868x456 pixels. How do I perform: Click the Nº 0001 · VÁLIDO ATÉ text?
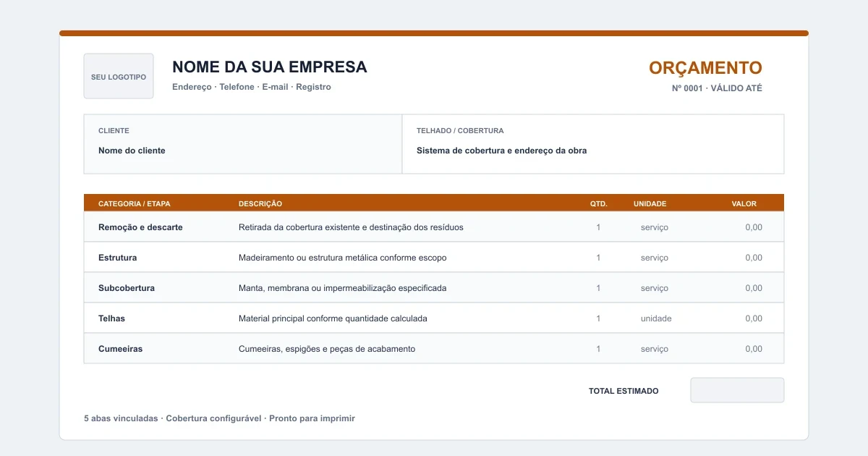tap(717, 88)
